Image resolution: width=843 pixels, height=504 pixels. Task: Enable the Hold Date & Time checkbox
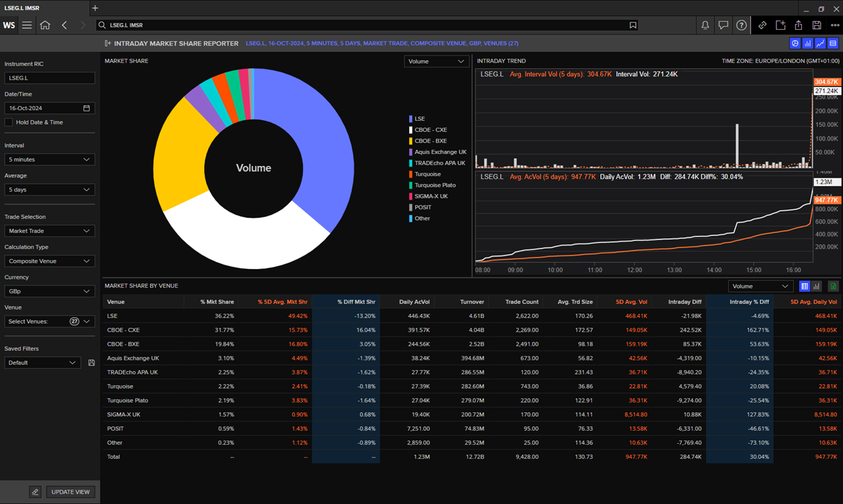click(9, 122)
